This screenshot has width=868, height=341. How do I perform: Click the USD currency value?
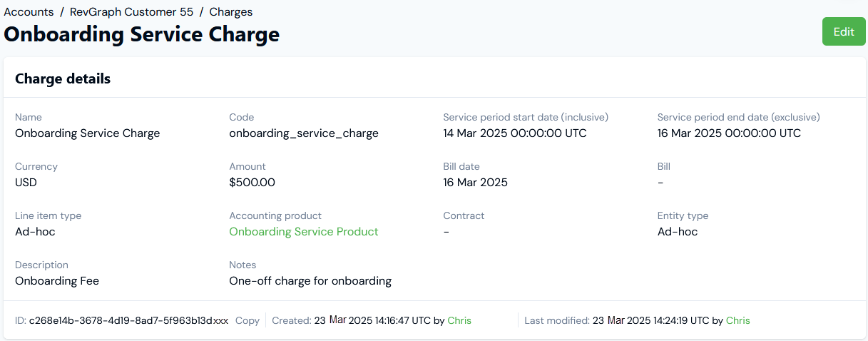(26, 183)
